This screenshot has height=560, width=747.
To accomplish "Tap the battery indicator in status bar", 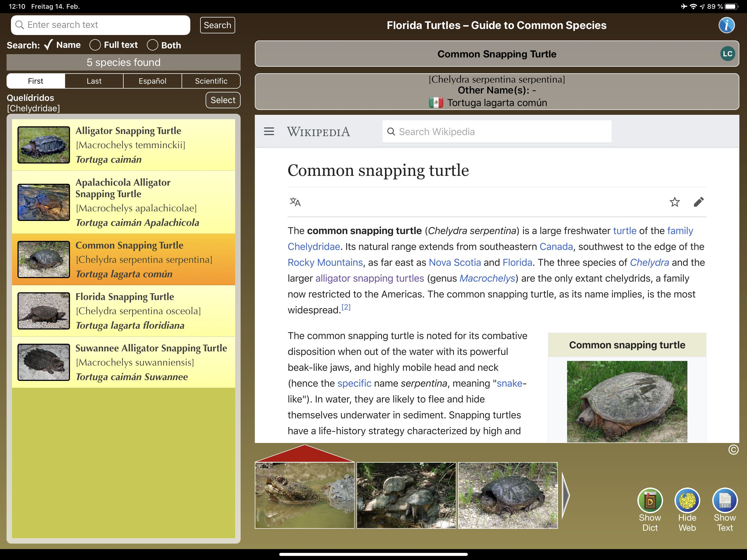I will (x=731, y=6).
